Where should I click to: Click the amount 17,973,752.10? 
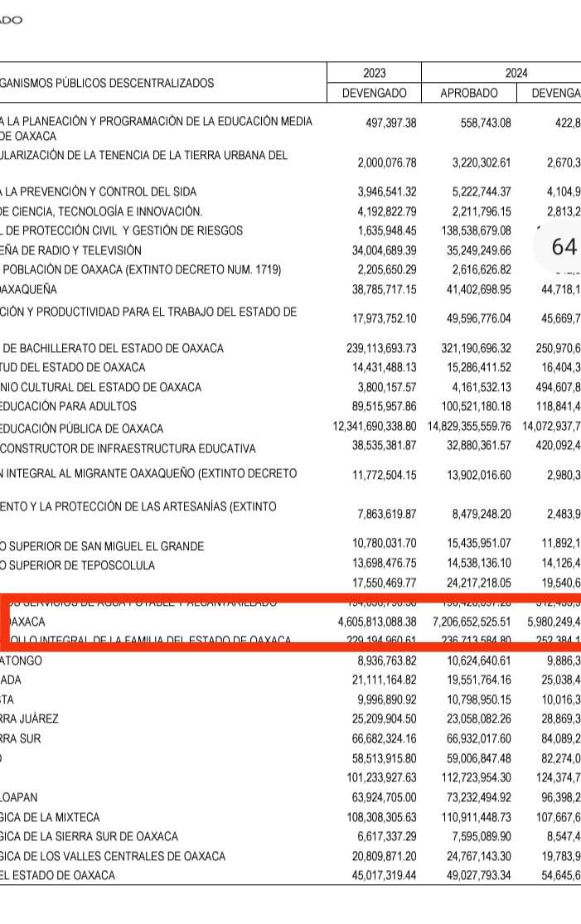point(385,318)
